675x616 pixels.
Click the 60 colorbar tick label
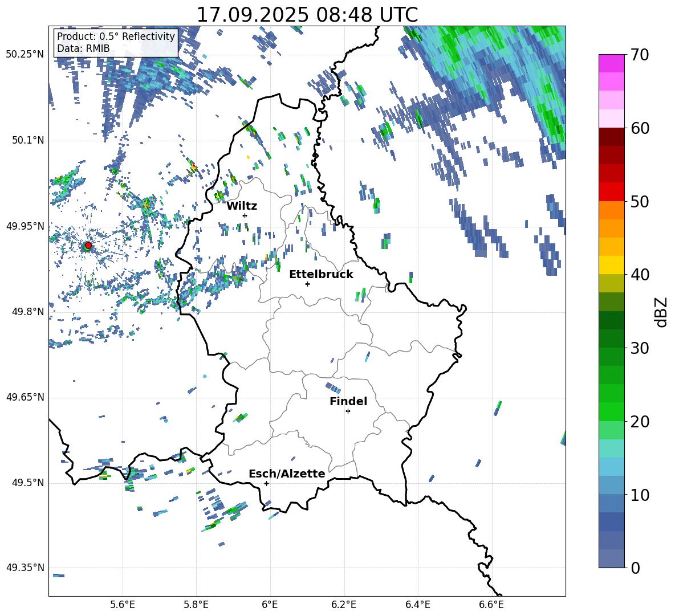640,128
